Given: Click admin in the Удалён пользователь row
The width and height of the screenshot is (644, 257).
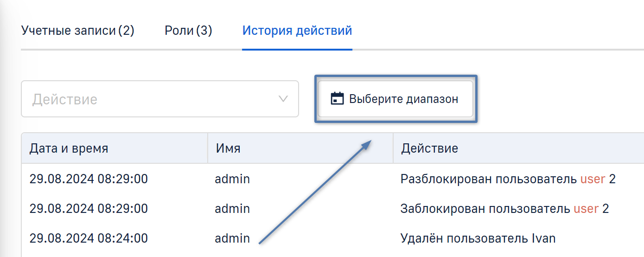Looking at the screenshot, I should 232,238.
